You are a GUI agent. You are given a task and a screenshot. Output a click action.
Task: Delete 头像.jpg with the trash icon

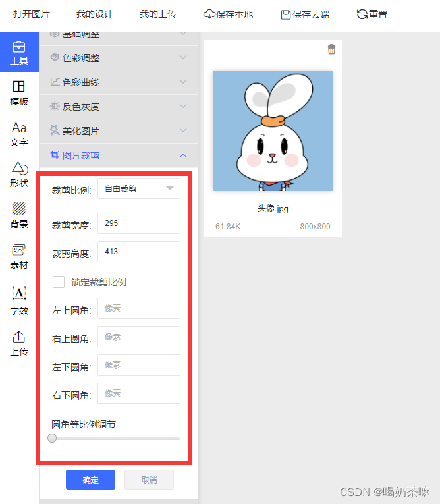tap(331, 49)
